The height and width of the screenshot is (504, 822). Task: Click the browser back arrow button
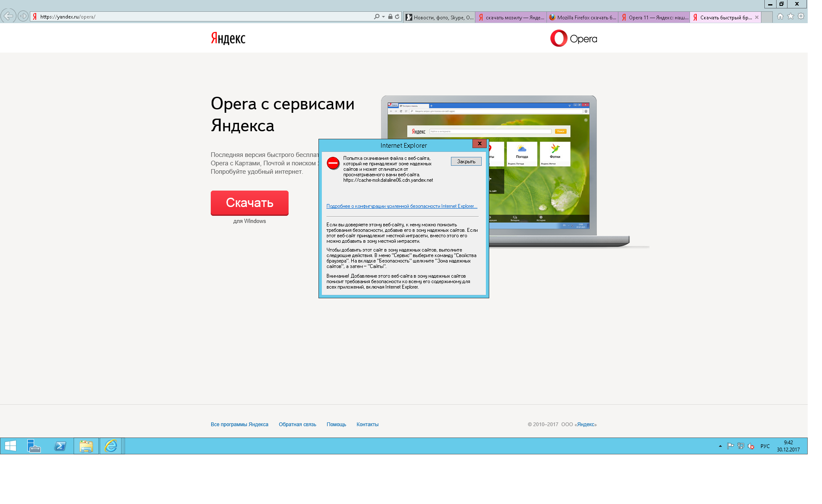pyautogui.click(x=8, y=16)
